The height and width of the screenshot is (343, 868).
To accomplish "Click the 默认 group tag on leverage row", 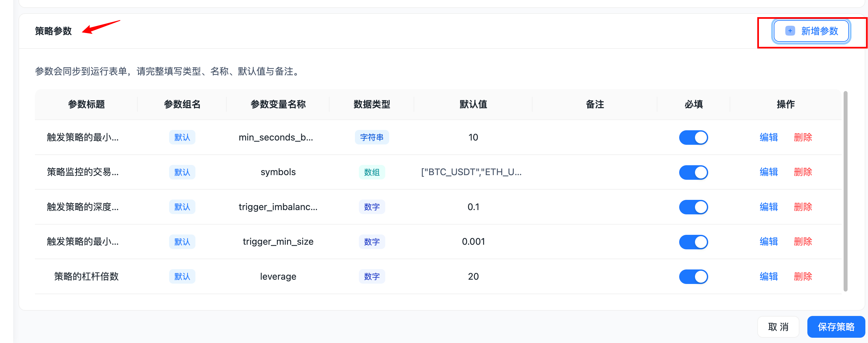I will point(182,276).
